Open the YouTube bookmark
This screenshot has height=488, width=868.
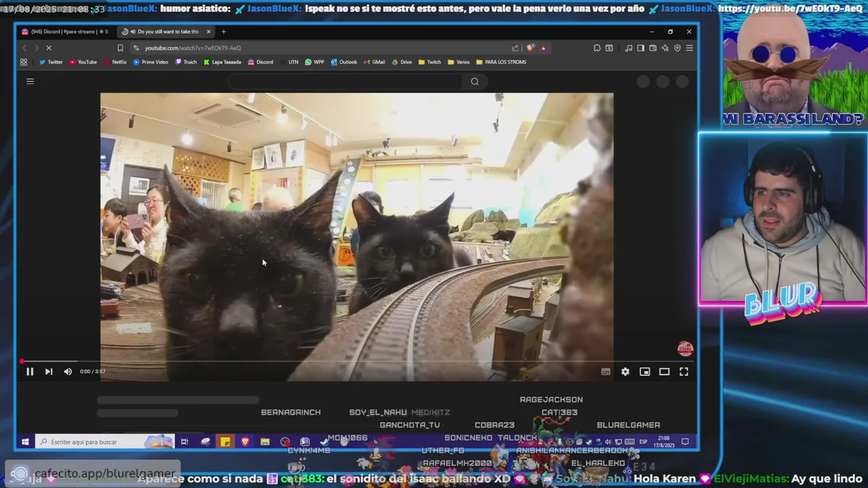[83, 62]
